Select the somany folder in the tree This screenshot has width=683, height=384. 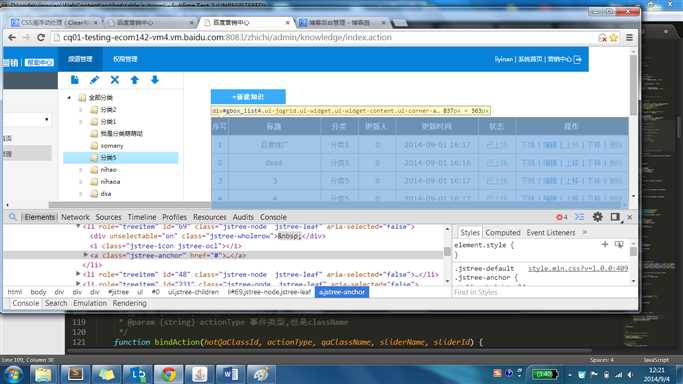pyautogui.click(x=107, y=146)
